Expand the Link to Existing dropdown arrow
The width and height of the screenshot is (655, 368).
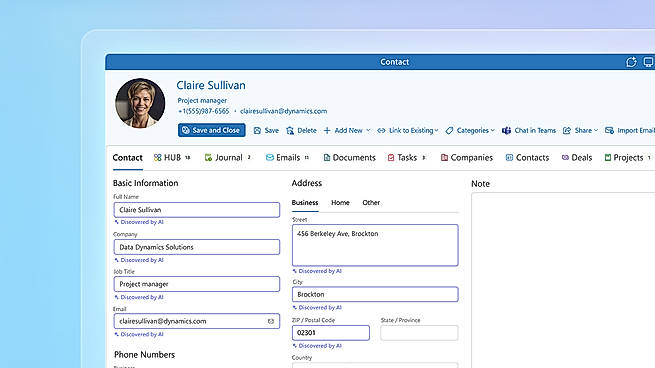437,131
